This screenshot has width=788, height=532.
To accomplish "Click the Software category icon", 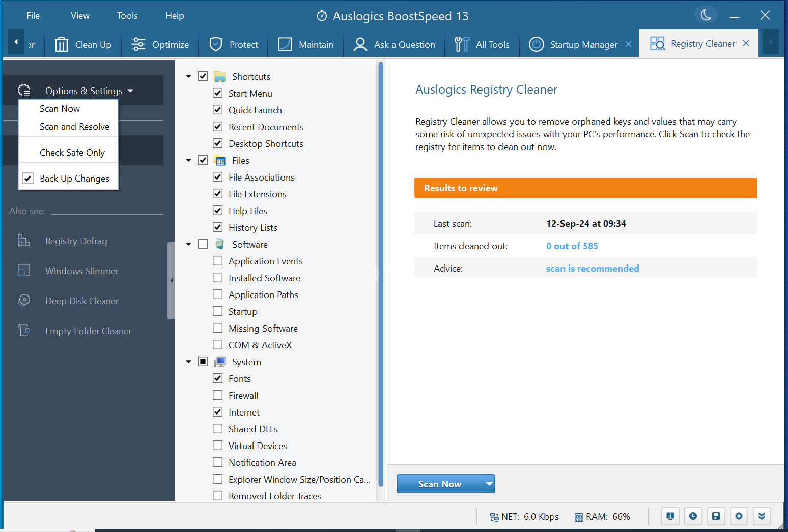I will (220, 244).
